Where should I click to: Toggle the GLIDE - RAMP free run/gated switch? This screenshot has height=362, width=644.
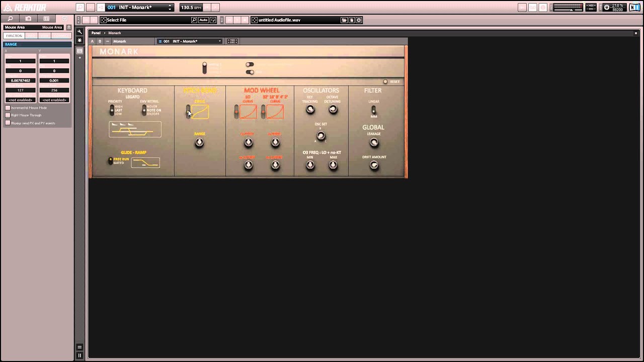point(111,161)
